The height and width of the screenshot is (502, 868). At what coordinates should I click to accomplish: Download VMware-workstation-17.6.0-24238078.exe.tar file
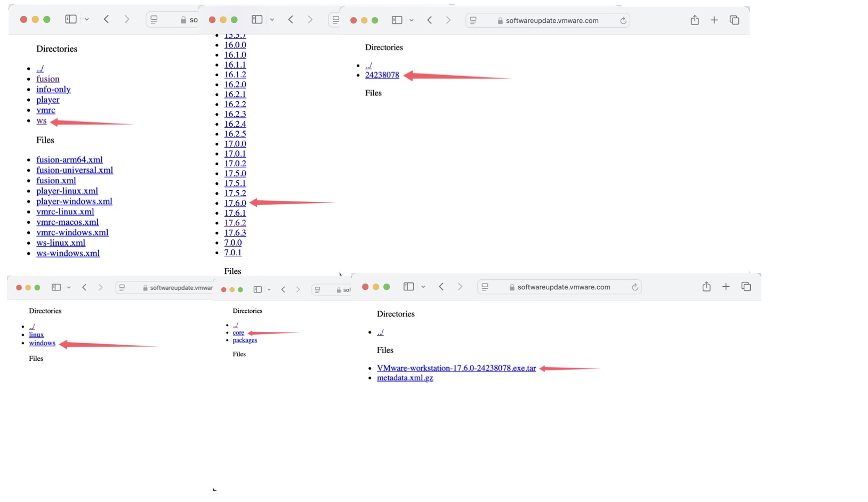[456, 368]
